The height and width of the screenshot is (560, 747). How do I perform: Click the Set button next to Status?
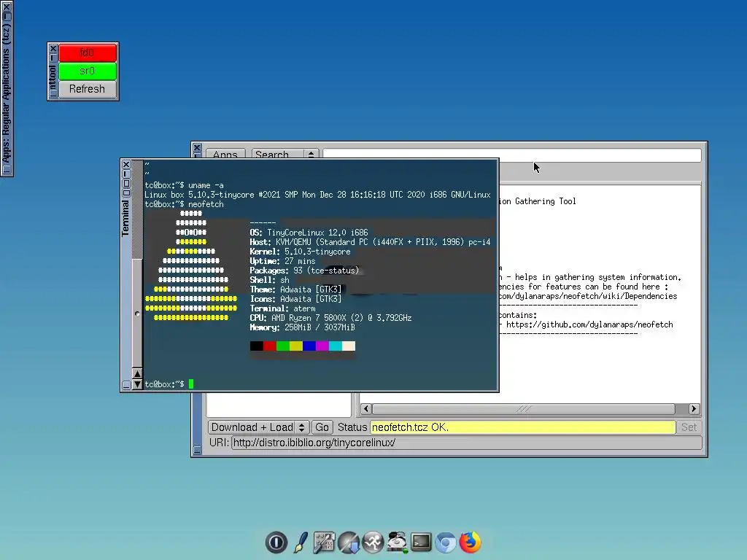689,427
